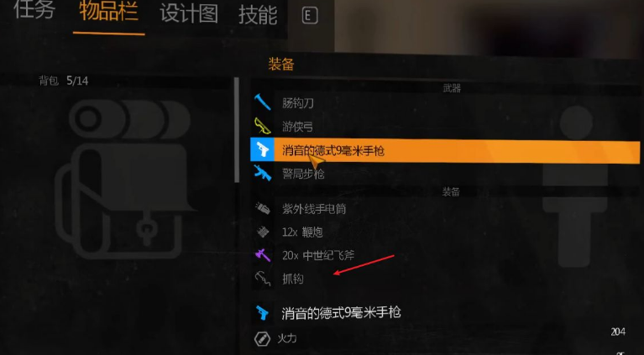Open the 设计图 blueprints tab
This screenshot has width=644, height=355.
189,13
